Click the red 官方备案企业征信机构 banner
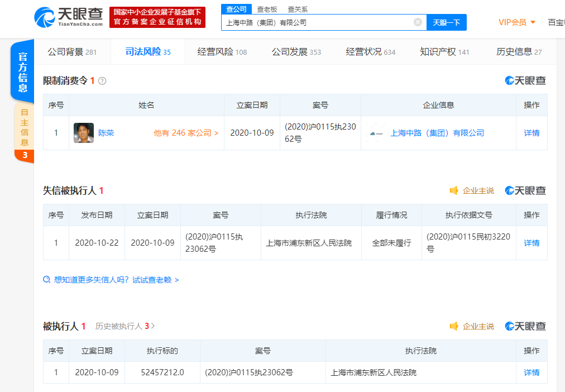Viewport: 565px width, 392px height. pos(157,17)
